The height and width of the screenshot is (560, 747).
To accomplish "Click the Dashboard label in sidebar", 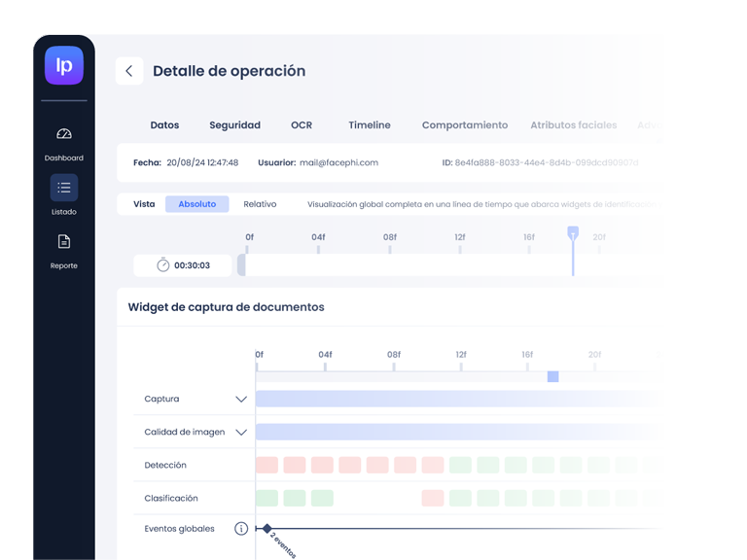I will click(x=64, y=157).
